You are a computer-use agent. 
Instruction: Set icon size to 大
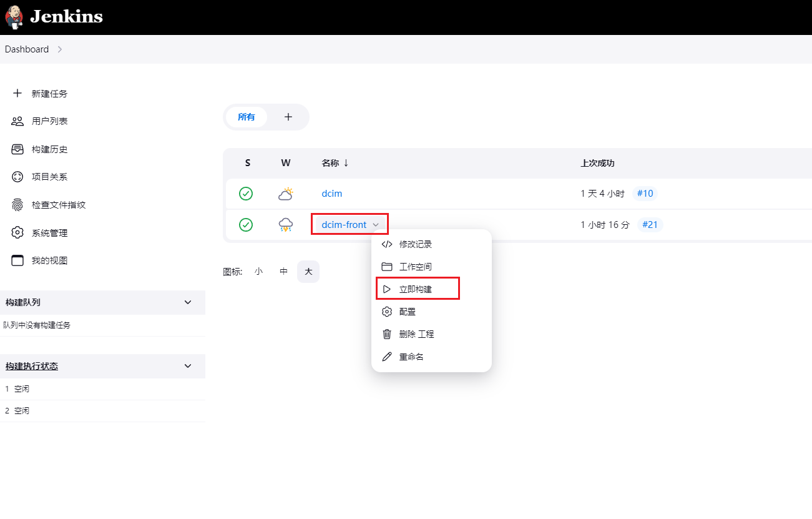(308, 272)
